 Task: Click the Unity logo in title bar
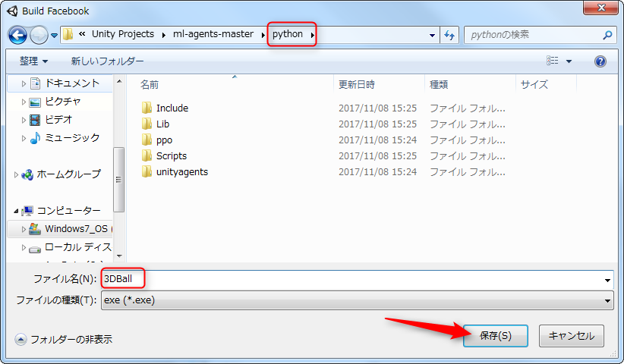[x=12, y=11]
